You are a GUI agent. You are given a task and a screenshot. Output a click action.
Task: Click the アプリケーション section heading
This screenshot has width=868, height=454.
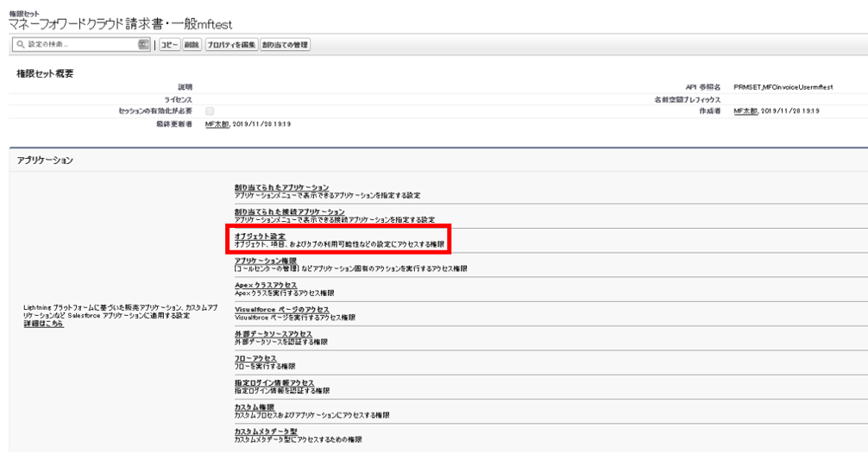pos(45,160)
